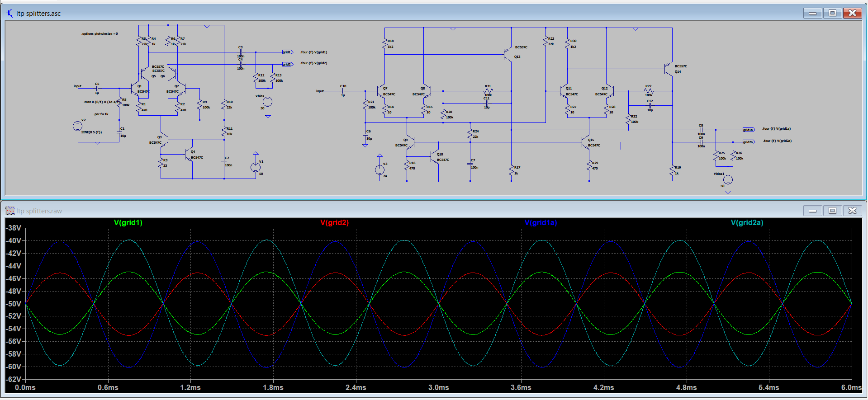The width and height of the screenshot is (868, 400).
Task: Select resistor R10 symbol
Action: tap(224, 104)
